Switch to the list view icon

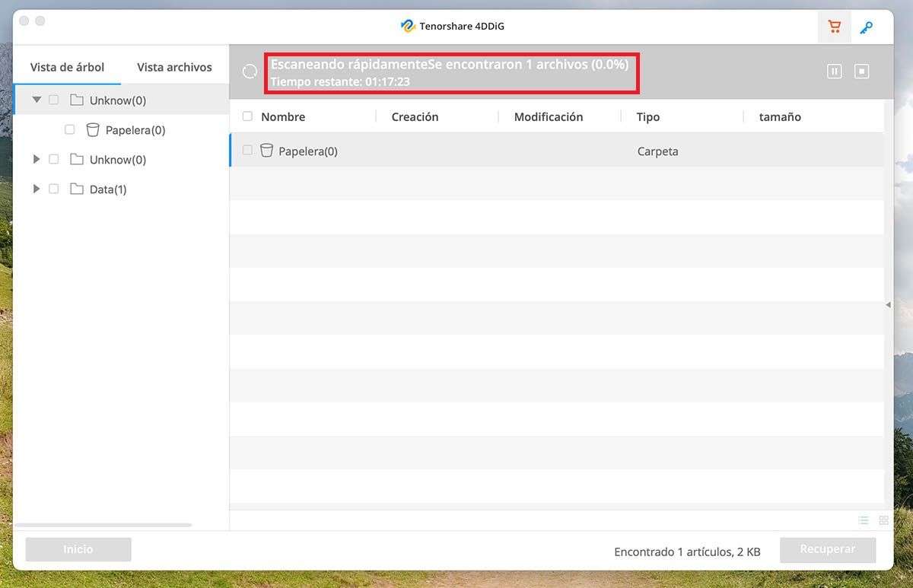864,520
